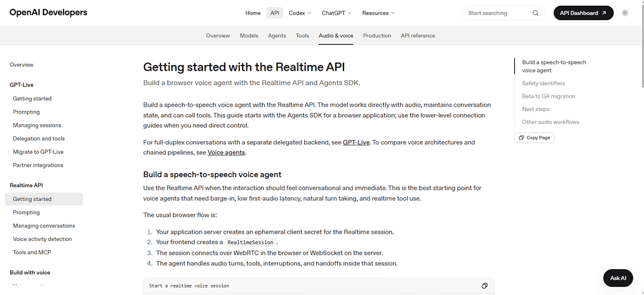
Task: Click the GPT-Live sidebar section heading
Action: tap(21, 85)
